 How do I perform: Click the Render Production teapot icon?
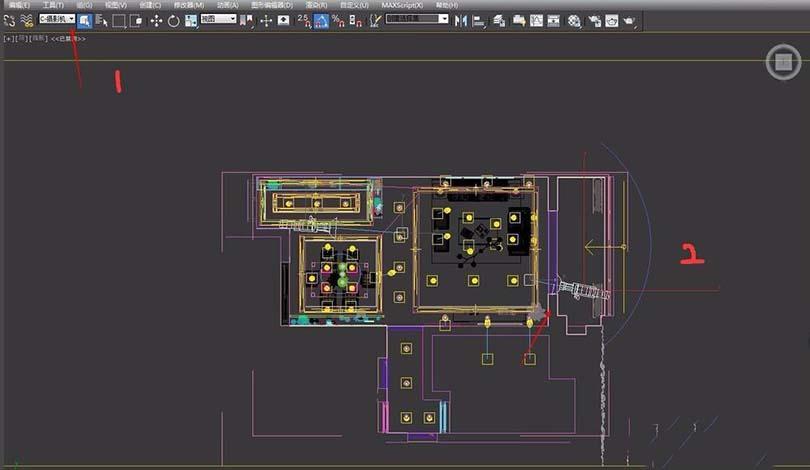point(629,21)
